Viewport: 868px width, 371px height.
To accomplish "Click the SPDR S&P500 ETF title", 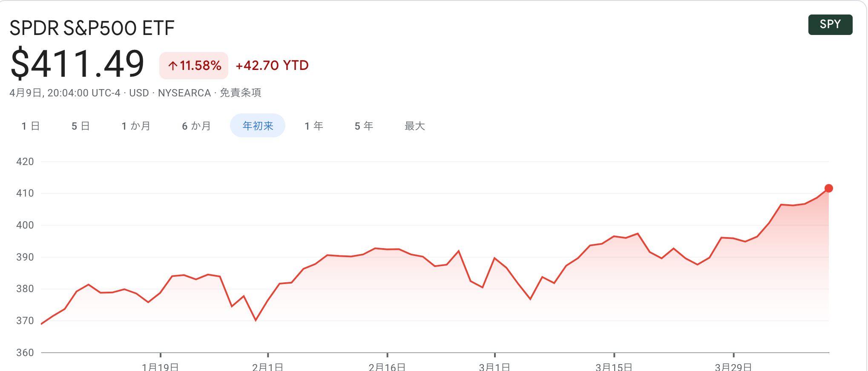I will point(92,28).
